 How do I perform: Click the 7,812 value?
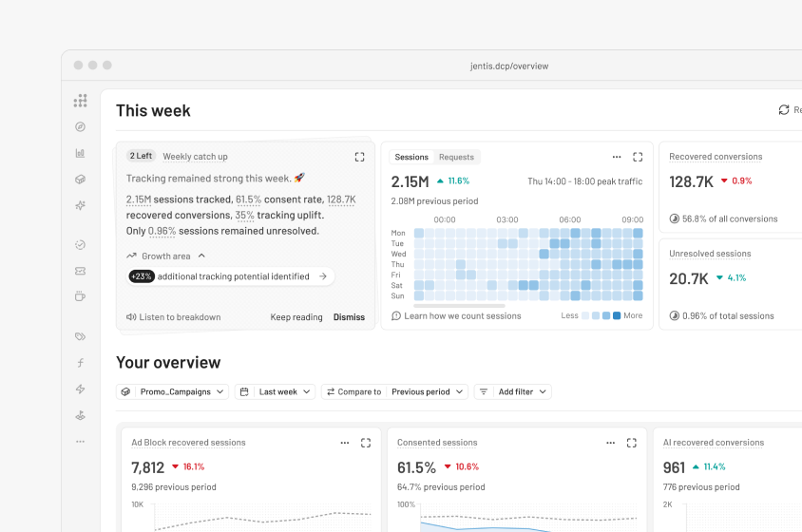tap(148, 467)
